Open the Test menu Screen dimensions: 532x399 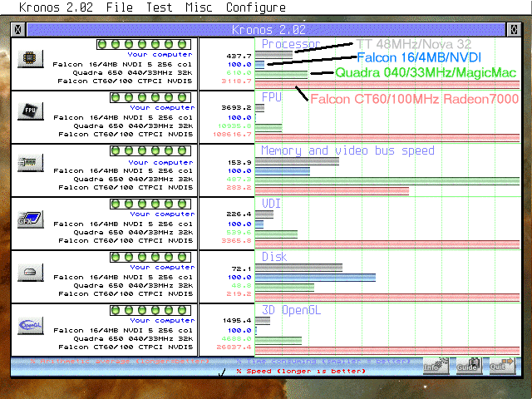(x=159, y=7)
